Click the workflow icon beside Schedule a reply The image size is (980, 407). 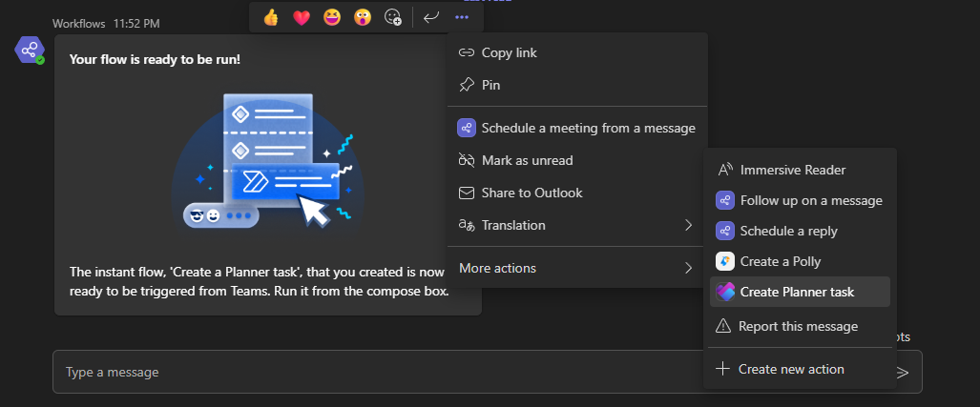click(725, 231)
